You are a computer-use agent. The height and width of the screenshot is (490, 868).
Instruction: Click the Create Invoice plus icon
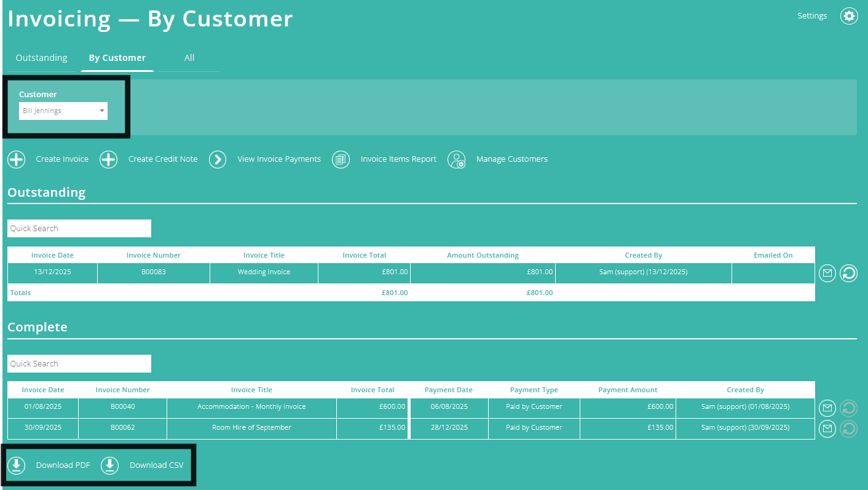(x=16, y=159)
